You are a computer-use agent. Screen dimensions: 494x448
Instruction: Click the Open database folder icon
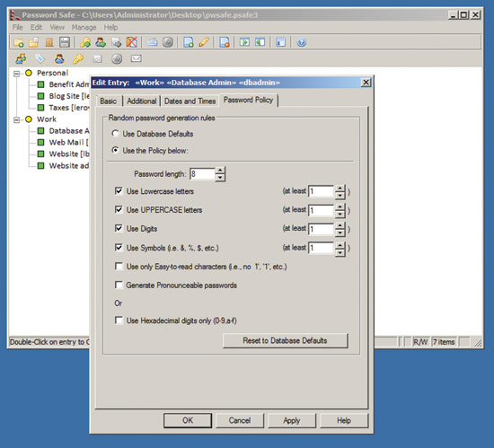coord(34,42)
